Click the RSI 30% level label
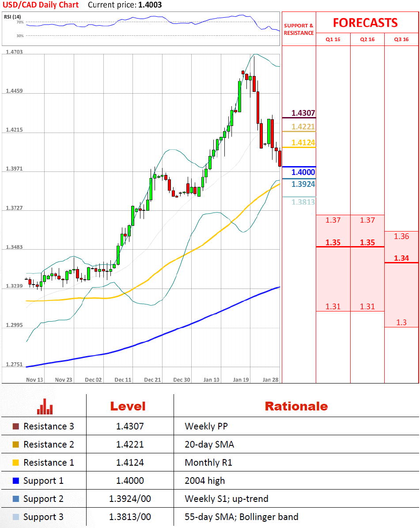 (20, 36)
